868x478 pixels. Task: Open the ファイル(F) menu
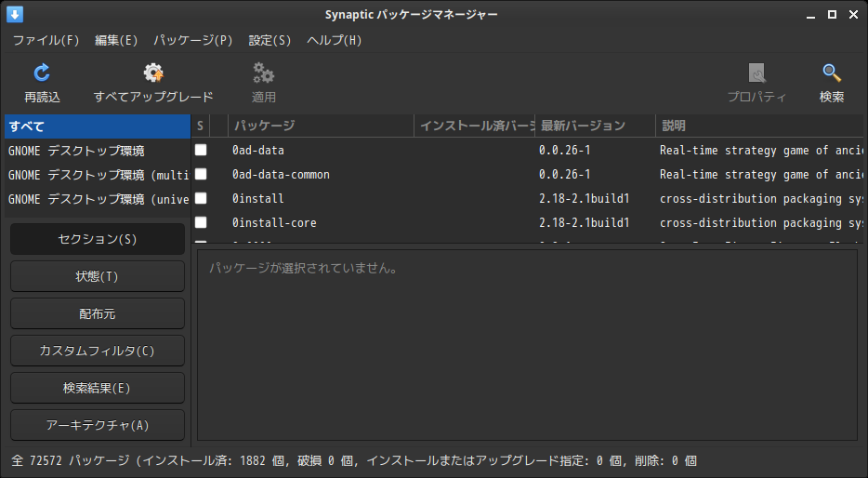tap(46, 40)
